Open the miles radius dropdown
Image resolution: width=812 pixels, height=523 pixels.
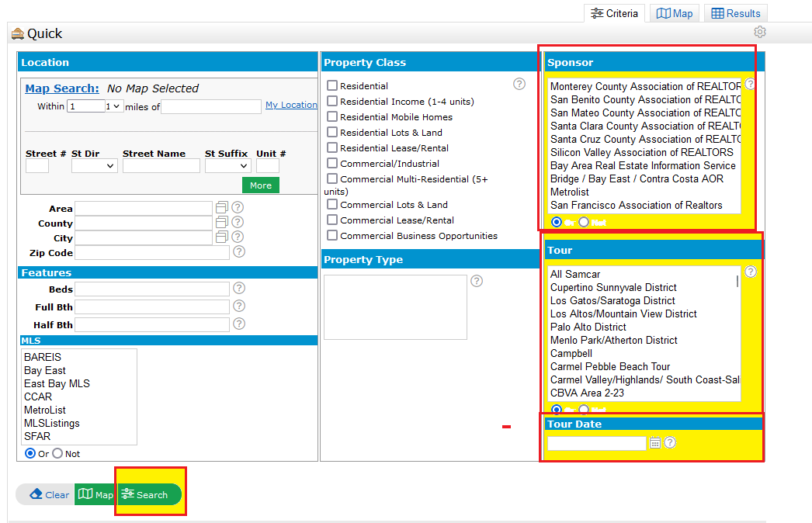[x=113, y=106]
